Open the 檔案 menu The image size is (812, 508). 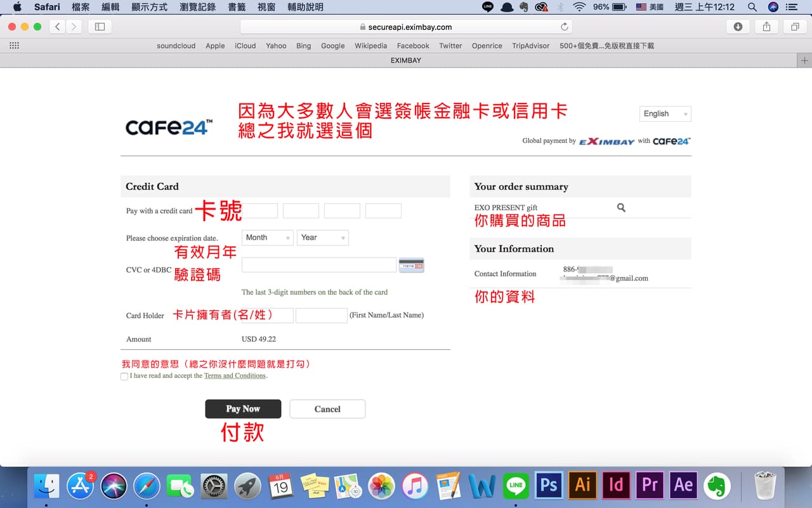tap(81, 7)
